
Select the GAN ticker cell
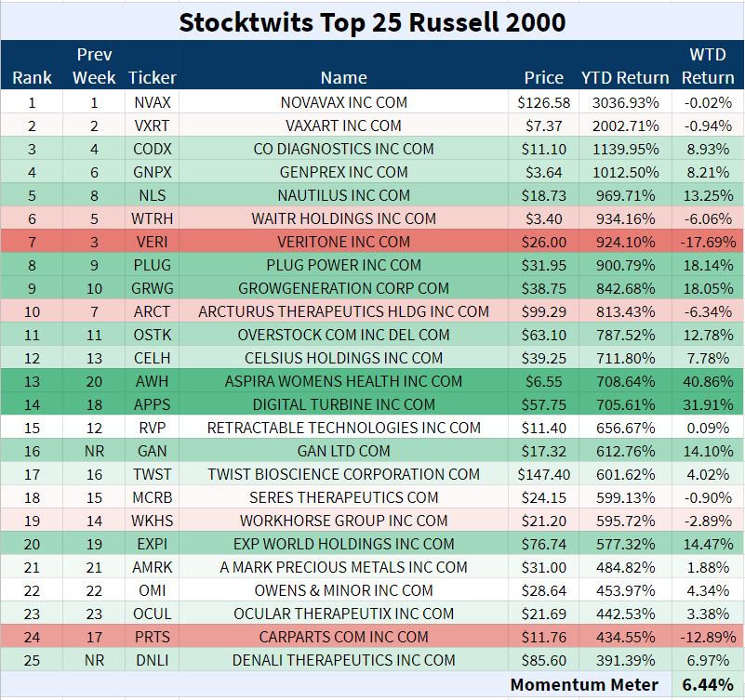tap(152, 451)
